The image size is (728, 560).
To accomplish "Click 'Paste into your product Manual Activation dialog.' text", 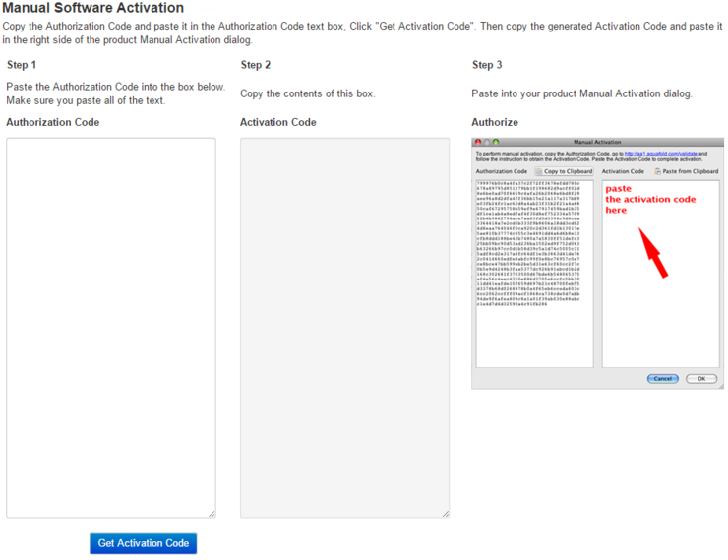I will (581, 93).
